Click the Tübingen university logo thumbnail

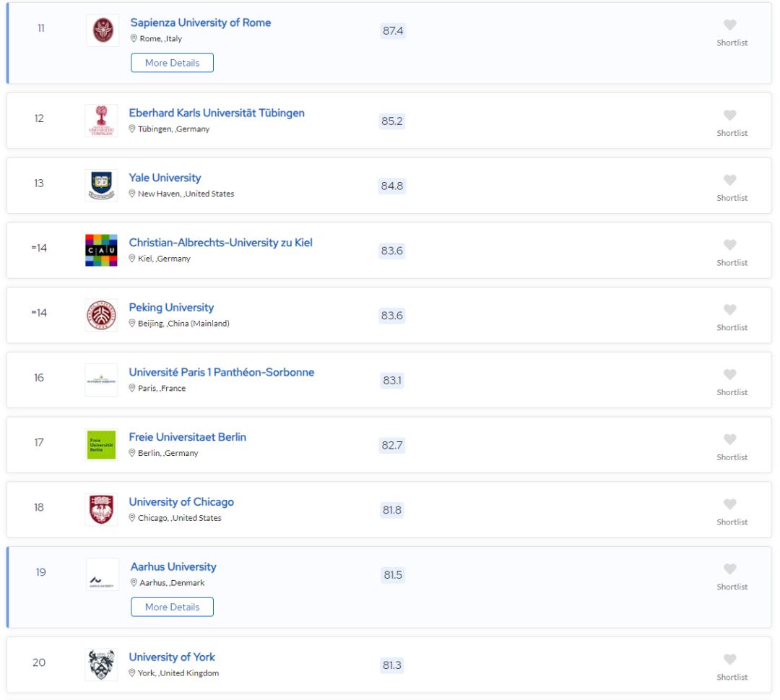pos(100,120)
